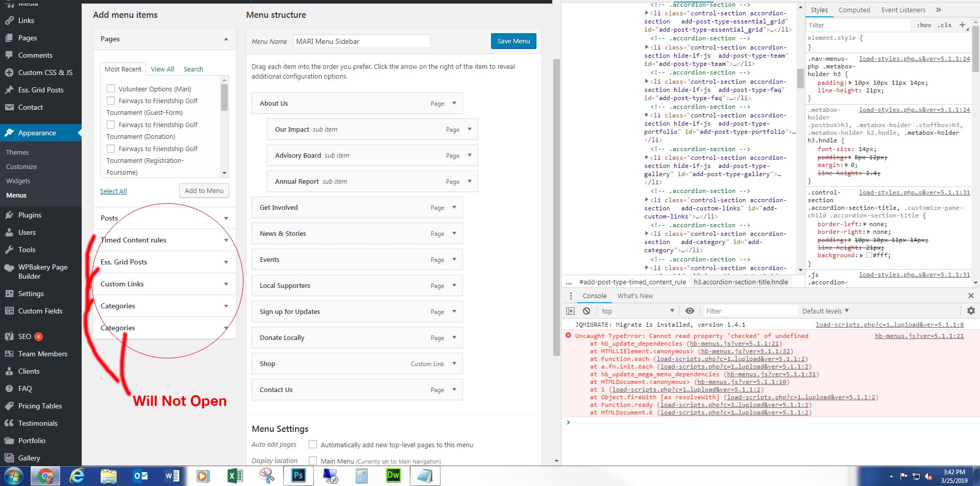Click the clear console icon

pyautogui.click(x=586, y=311)
